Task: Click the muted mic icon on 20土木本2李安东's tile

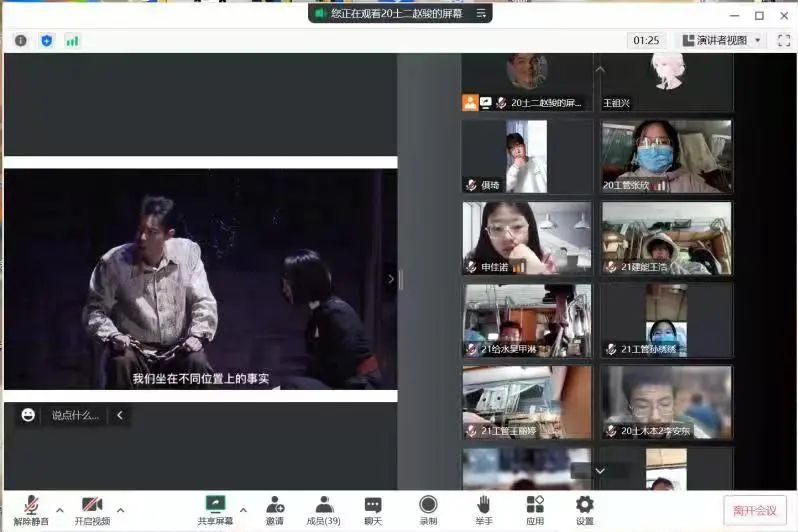Action: (611, 431)
